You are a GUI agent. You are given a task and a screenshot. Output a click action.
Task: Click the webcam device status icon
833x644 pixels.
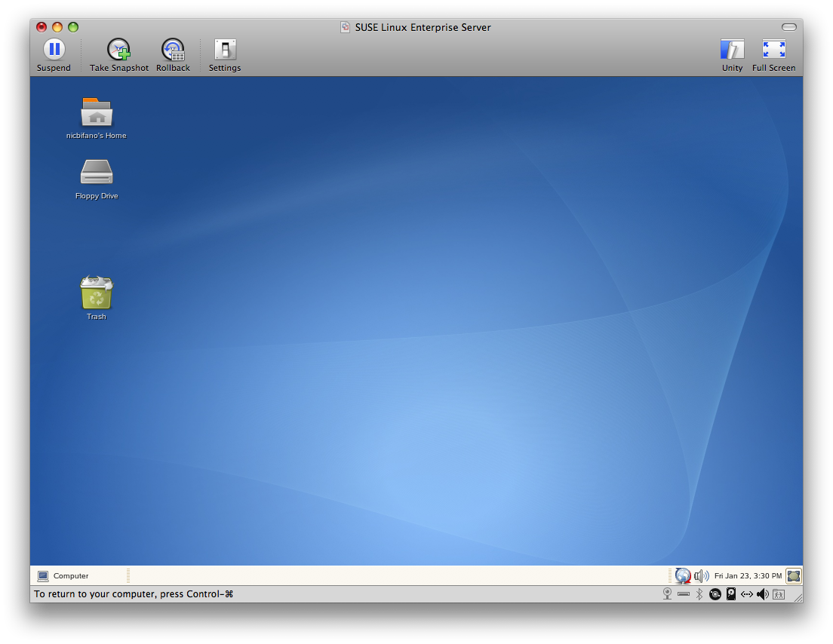(x=667, y=594)
